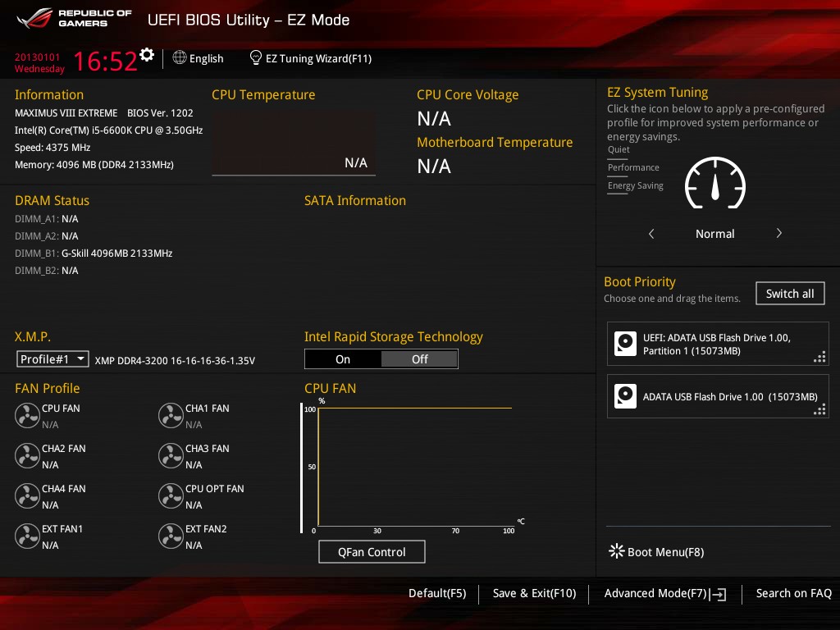Image resolution: width=840 pixels, height=630 pixels.
Task: Click the 16:52 clock display
Action: pos(106,61)
